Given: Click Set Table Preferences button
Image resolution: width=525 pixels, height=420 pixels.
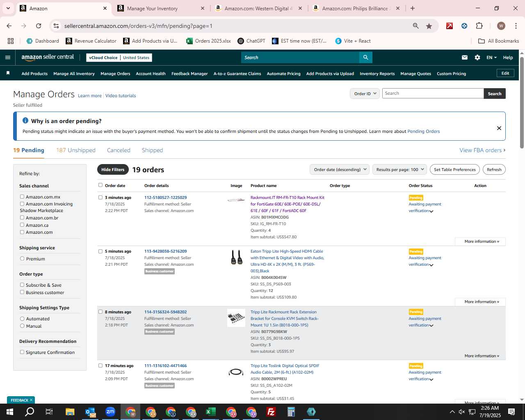Looking at the screenshot, I should tap(455, 169).
